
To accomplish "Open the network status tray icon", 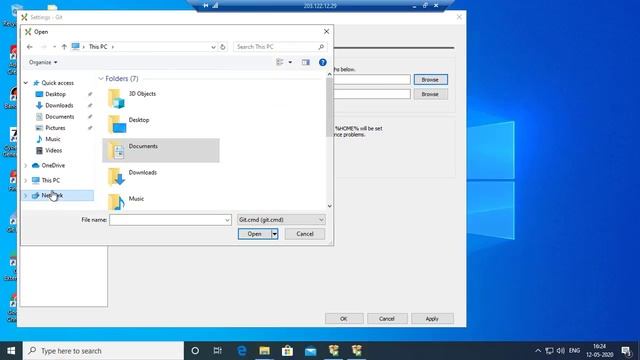I will pyautogui.click(x=549, y=351).
